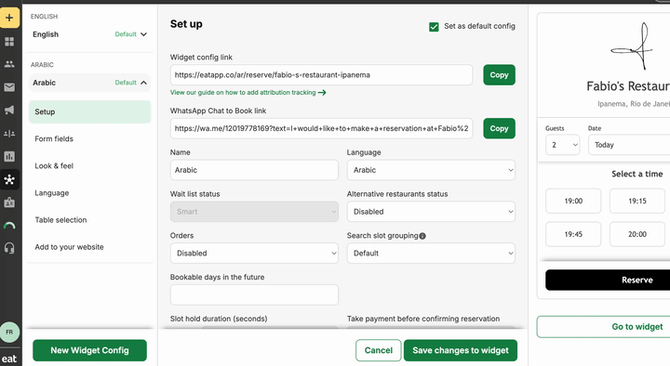The image size is (670, 366).
Task: Click the Bookable days in the future field
Action: [254, 295]
